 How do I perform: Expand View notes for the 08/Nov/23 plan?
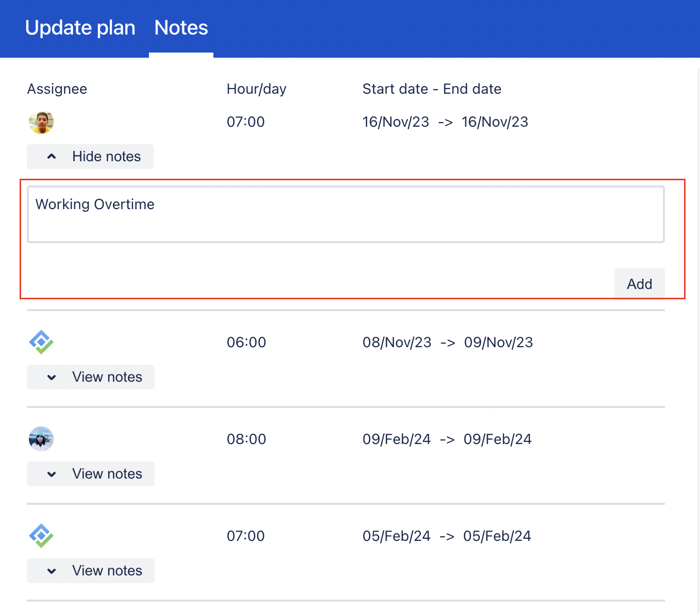[x=91, y=377]
